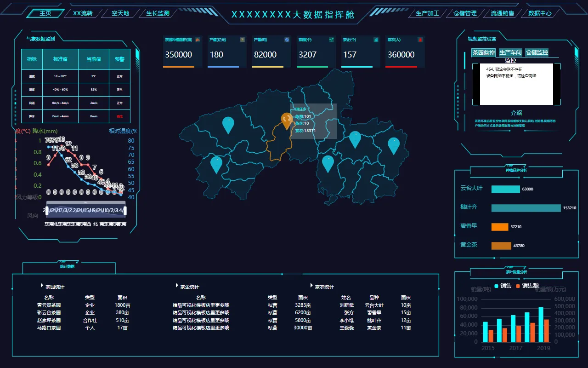
Task: Open the 数据中心 page
Action: click(540, 13)
